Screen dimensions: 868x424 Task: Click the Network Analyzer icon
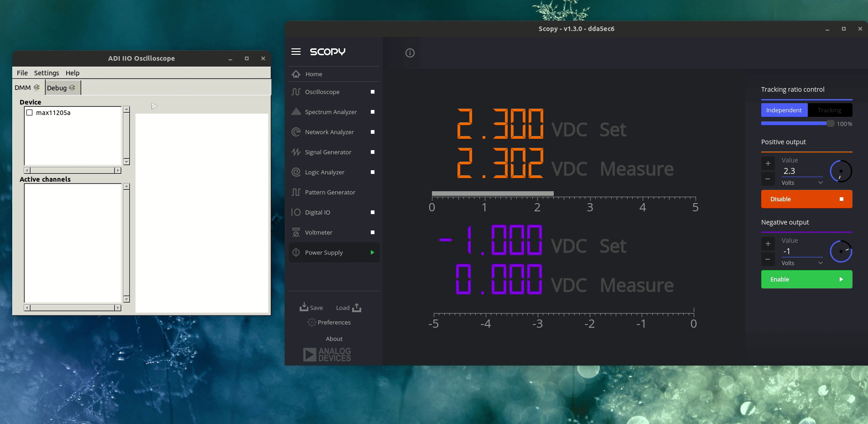click(296, 132)
